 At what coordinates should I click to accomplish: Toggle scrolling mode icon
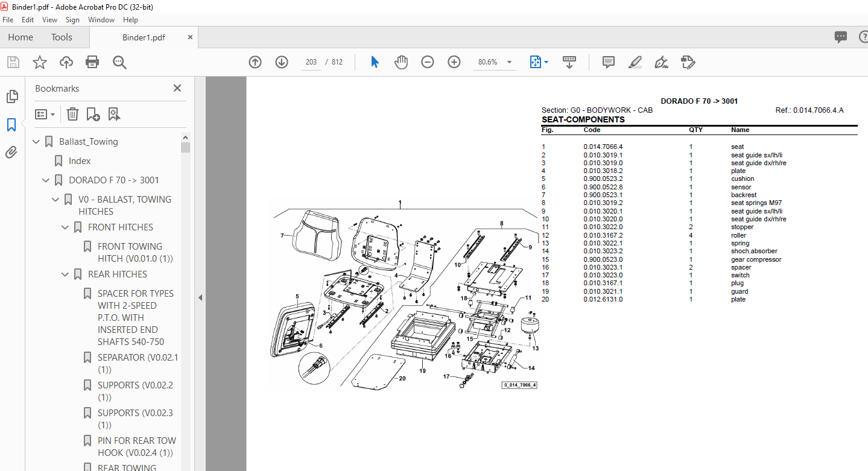point(569,62)
